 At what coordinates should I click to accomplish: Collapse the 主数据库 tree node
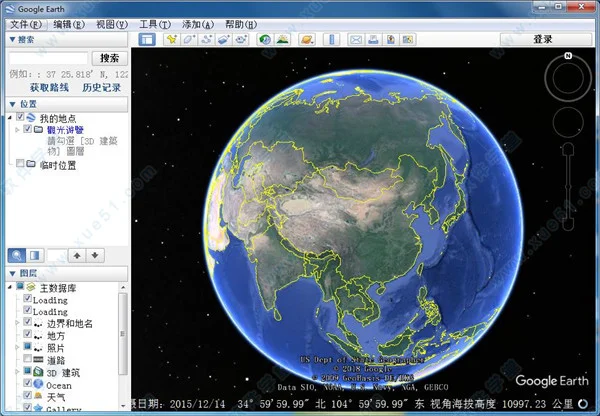pyautogui.click(x=10, y=287)
